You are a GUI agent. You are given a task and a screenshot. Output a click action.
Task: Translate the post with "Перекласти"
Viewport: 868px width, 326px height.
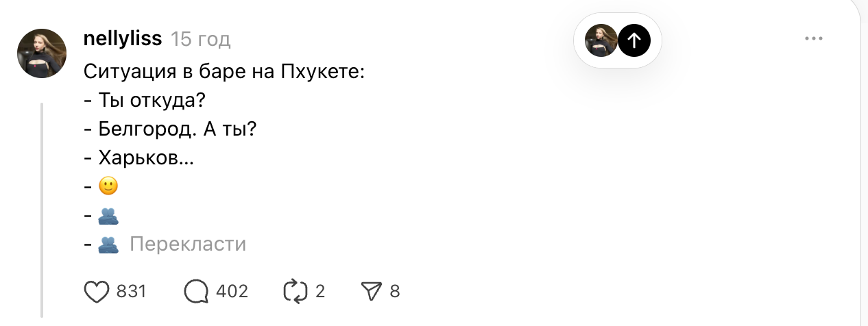point(187,244)
